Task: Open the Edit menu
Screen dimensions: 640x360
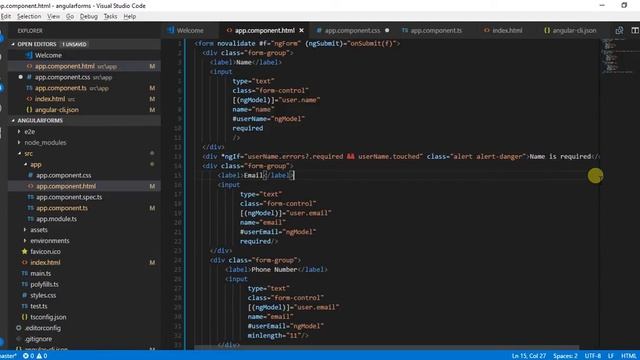Action: pos(6,16)
